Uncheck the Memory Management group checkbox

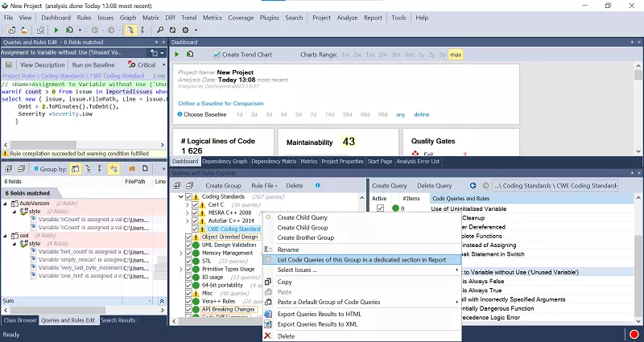[x=190, y=253]
